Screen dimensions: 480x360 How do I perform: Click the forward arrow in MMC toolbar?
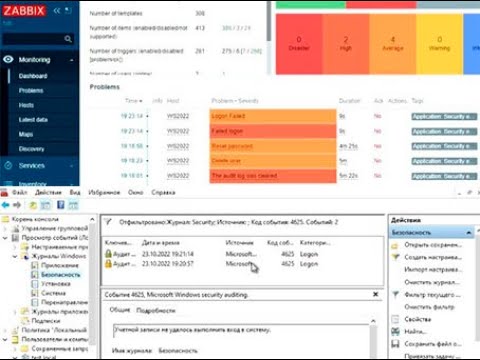[17, 205]
